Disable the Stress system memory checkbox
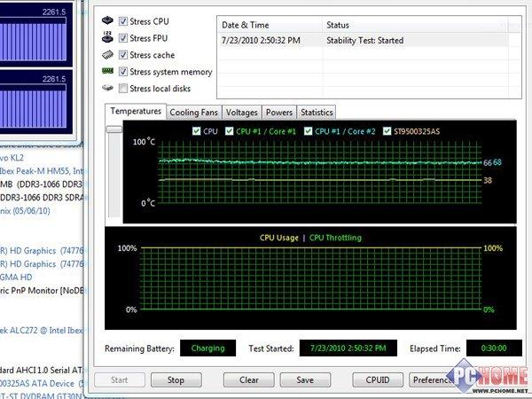Viewport: 532px width, 399px height. pyautogui.click(x=123, y=71)
